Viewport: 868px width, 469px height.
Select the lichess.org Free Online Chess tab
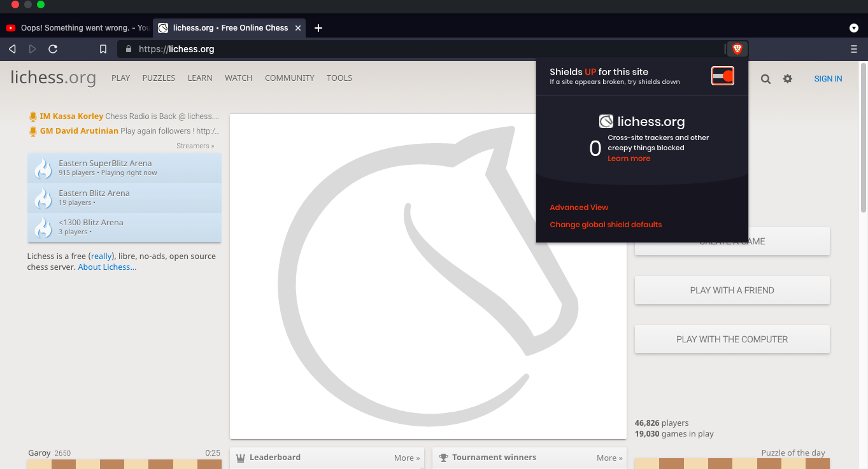[229, 28]
